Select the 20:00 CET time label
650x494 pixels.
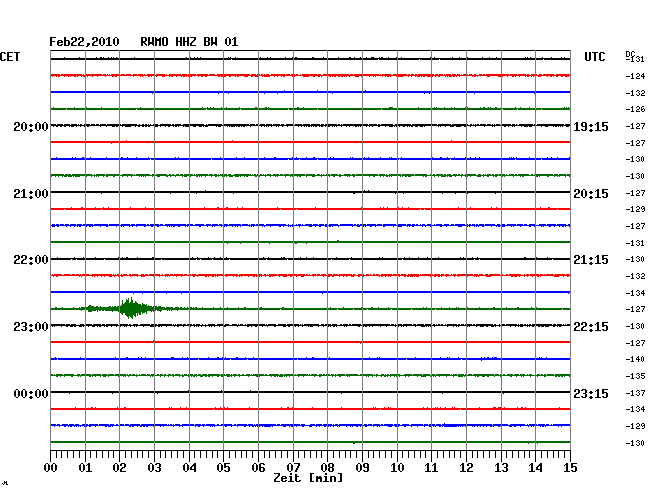pos(31,126)
